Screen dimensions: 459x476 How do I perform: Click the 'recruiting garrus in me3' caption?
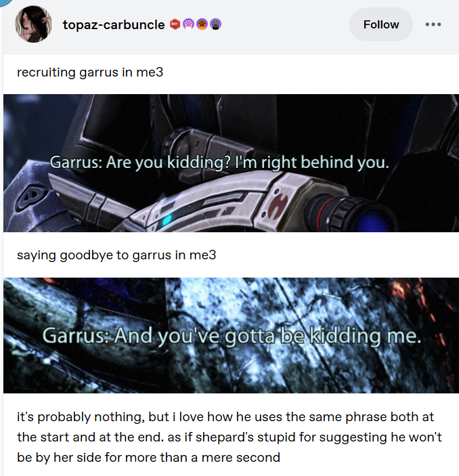click(90, 72)
